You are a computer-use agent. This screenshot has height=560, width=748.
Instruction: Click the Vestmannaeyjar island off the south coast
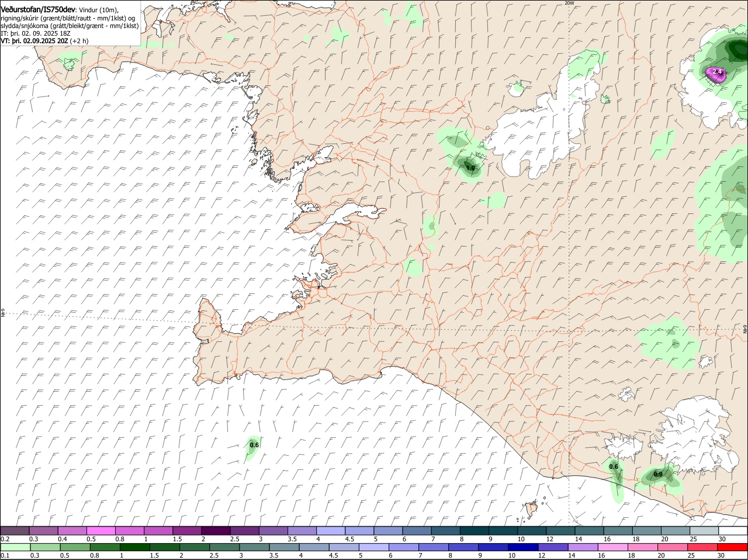pos(532,509)
